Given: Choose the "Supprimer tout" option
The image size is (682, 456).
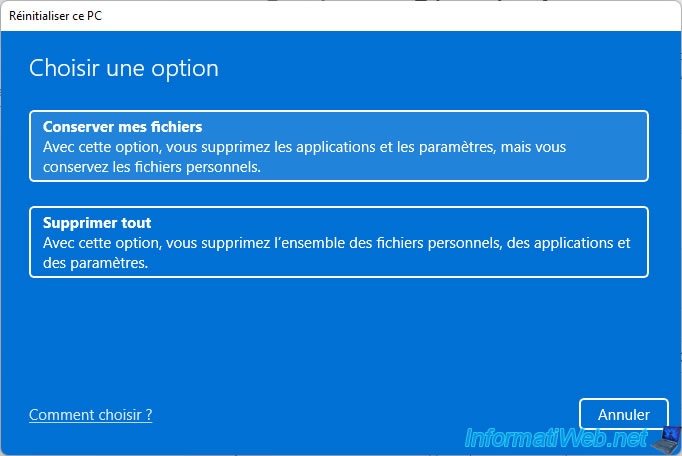Looking at the screenshot, I should click(x=339, y=241).
